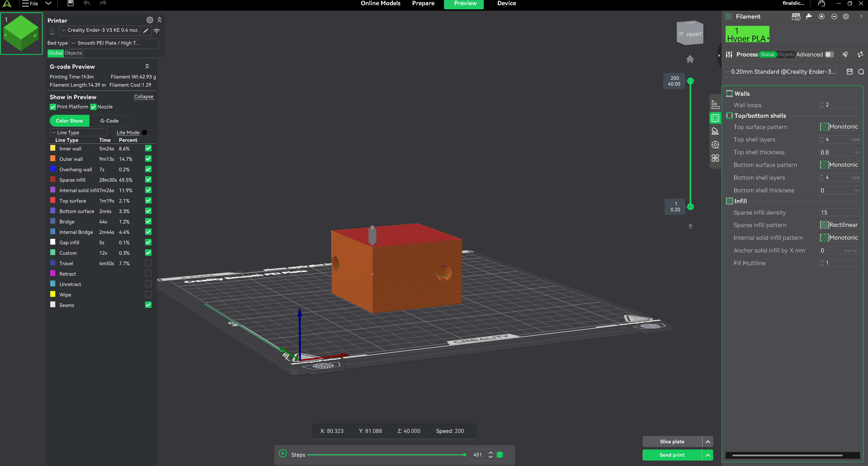Toggle the Advanced process switch
The width and height of the screenshot is (868, 466).
829,54
